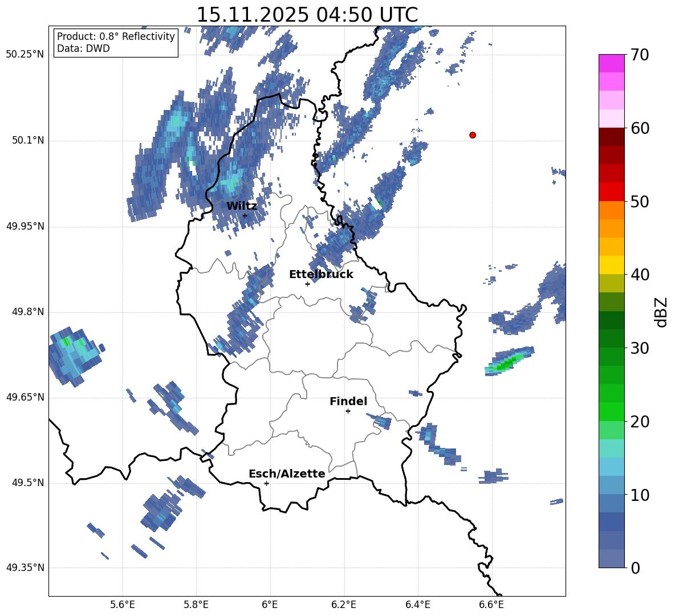The image size is (675, 616).
Task: Click the Data: DWD text
Action: point(83,48)
